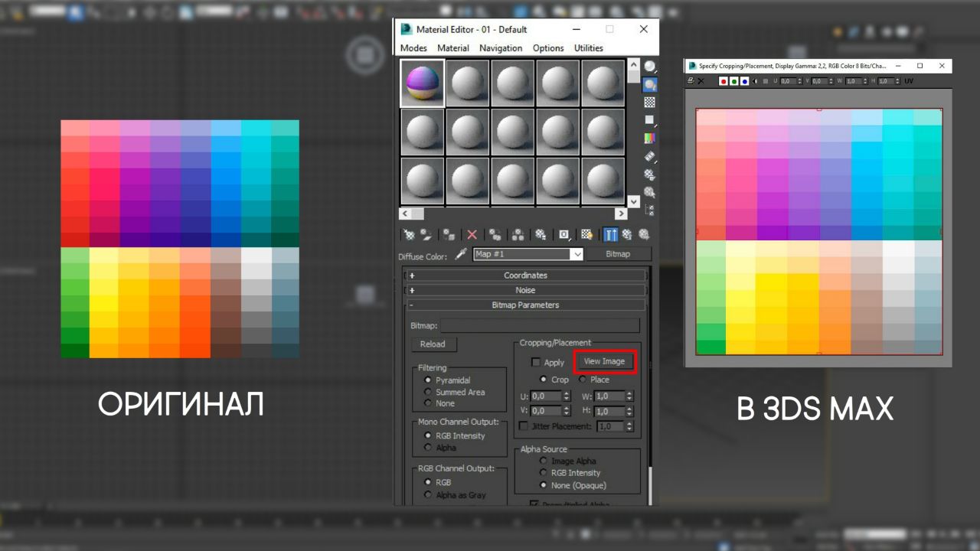980x551 pixels.
Task: Click the U value spinner arrows in Material Editor
Action: [x=567, y=396]
